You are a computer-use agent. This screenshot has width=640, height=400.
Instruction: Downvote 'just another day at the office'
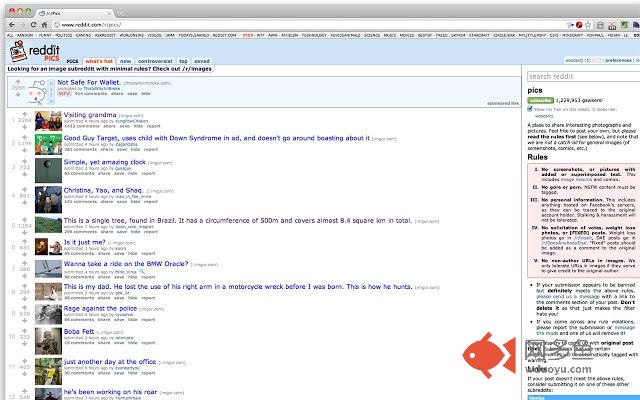(x=24, y=374)
